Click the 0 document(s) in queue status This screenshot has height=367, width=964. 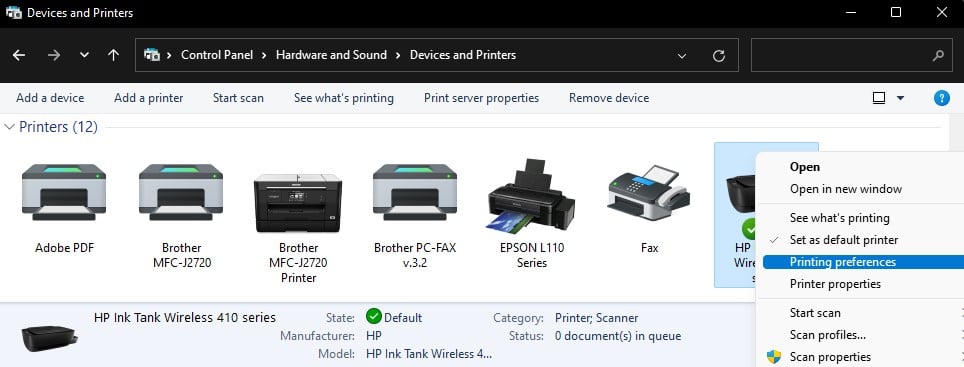[618, 336]
